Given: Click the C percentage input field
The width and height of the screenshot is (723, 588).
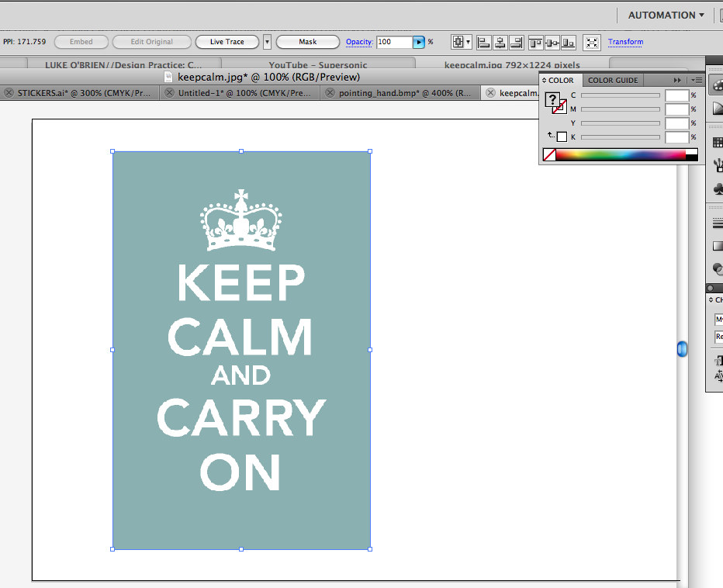Looking at the screenshot, I should (x=677, y=95).
